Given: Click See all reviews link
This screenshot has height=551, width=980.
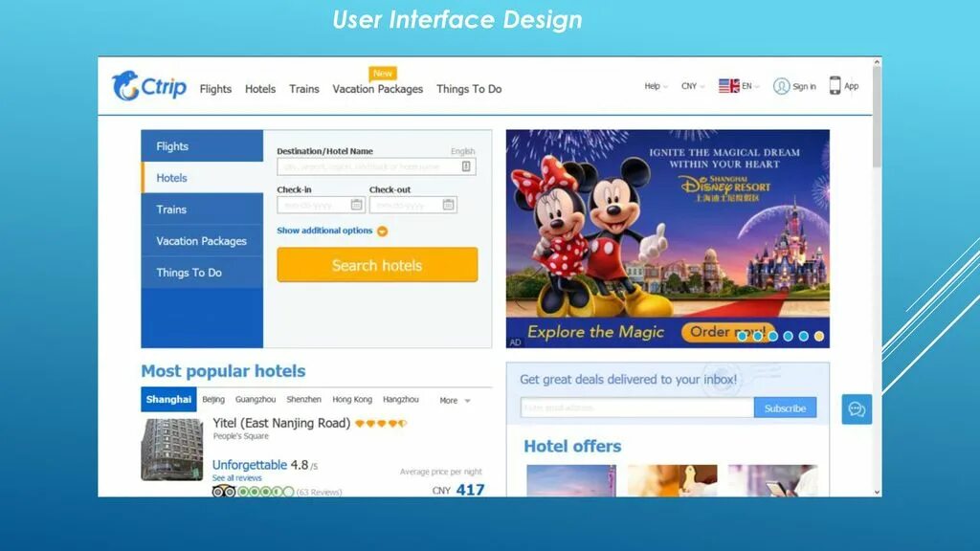Looking at the screenshot, I should tap(237, 478).
